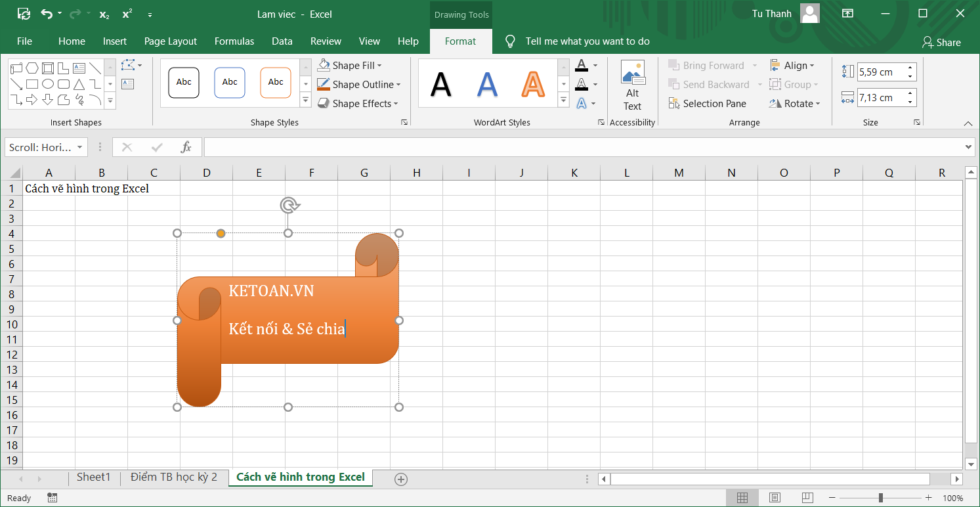Image resolution: width=980 pixels, height=507 pixels.
Task: Switch to Page Break Preview view
Action: point(807,498)
